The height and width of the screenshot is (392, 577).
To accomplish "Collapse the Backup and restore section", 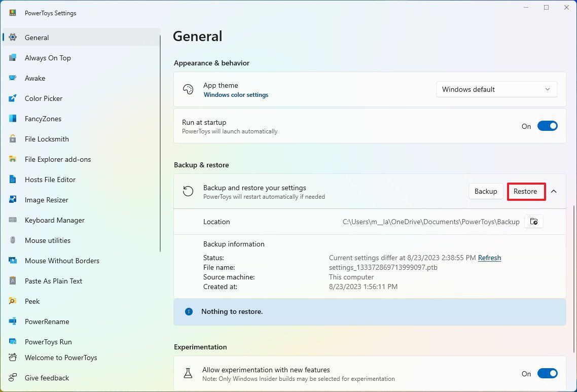I will (554, 191).
